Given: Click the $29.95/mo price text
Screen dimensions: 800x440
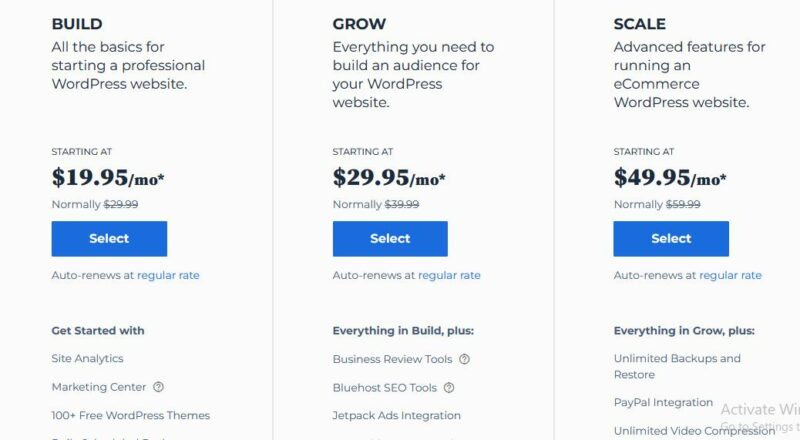Looking at the screenshot, I should 389,178.
